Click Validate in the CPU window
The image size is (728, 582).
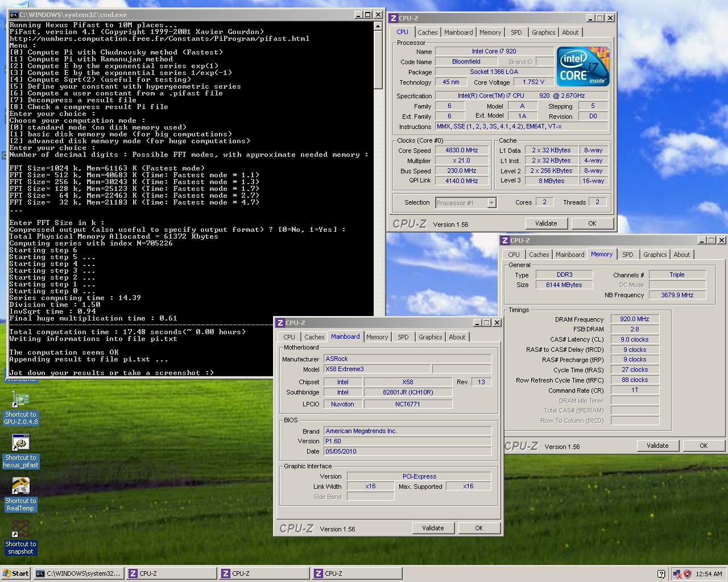pos(546,223)
